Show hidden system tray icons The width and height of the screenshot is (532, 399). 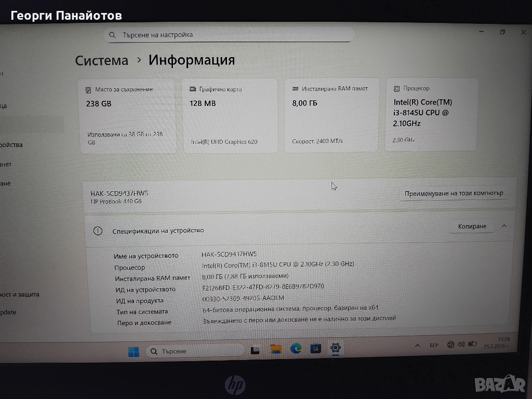click(417, 345)
